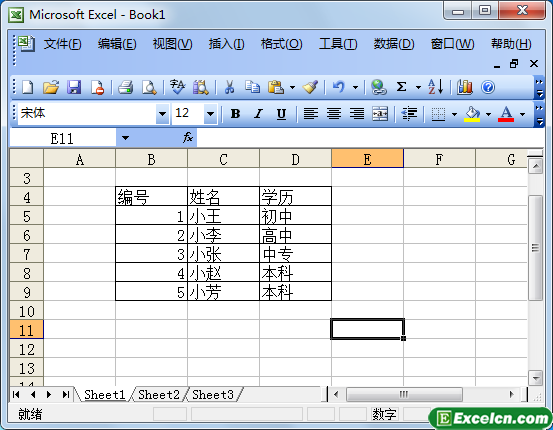Image resolution: width=553 pixels, height=430 pixels.
Task: Align text right
Action: [x=357, y=114]
